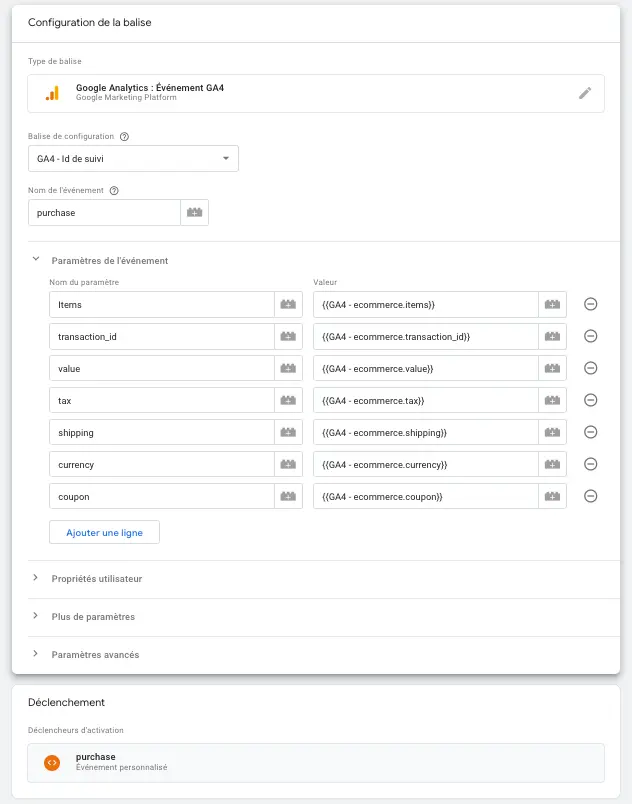632x804 pixels.
Task: Edit the {{GA4 - ecommerce.items}} value field
Action: [426, 305]
